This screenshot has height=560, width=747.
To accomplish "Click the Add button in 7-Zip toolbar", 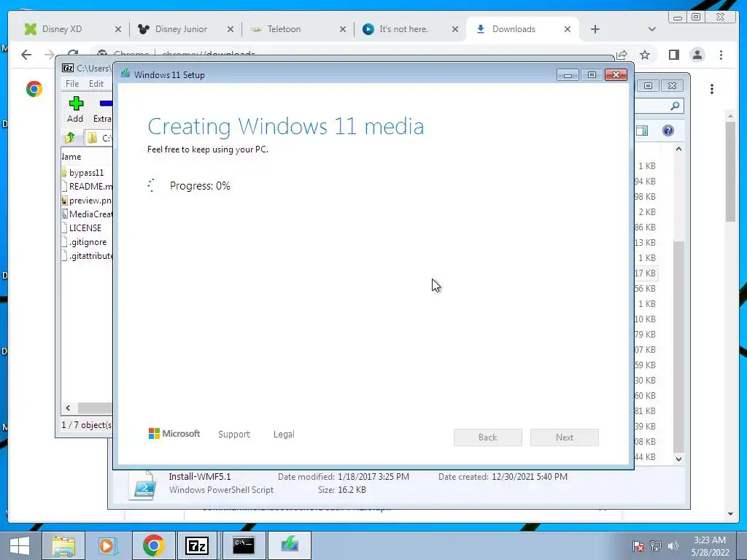I will click(x=75, y=109).
